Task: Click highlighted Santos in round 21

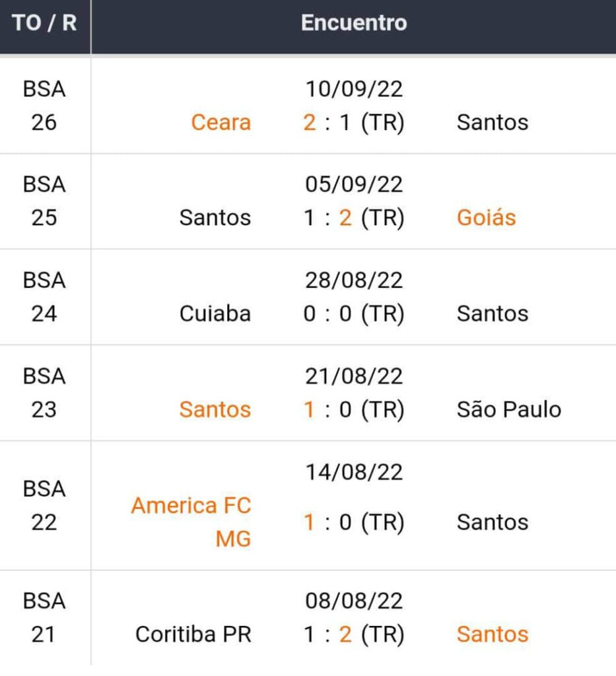Action: (x=493, y=634)
